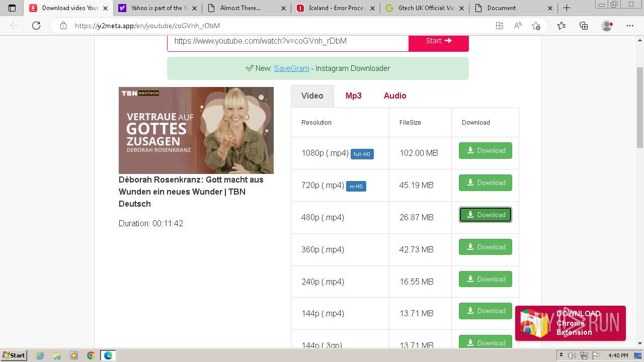Screen dimensions: 644x362
Task: Click the address bar URL
Action: click(147, 26)
